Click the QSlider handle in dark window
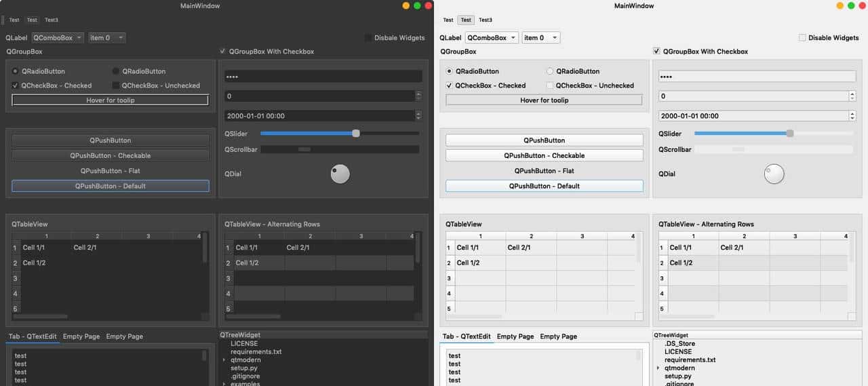868x386 pixels. [356, 134]
